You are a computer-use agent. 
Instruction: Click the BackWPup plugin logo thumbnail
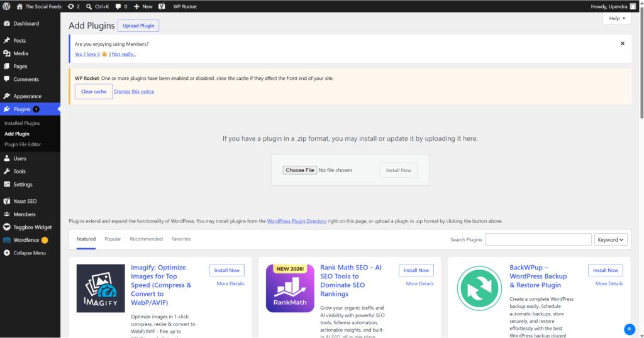479,288
